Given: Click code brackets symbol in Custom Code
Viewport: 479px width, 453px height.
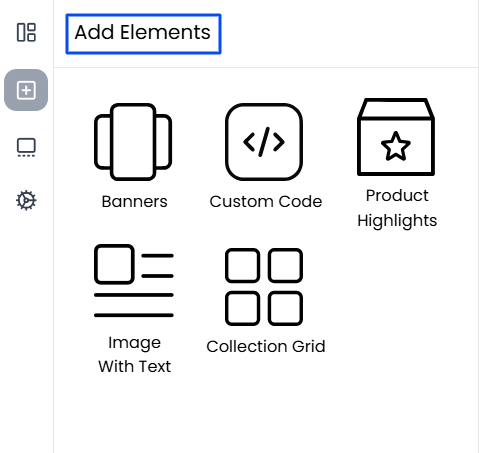Looking at the screenshot, I should pos(264,142).
